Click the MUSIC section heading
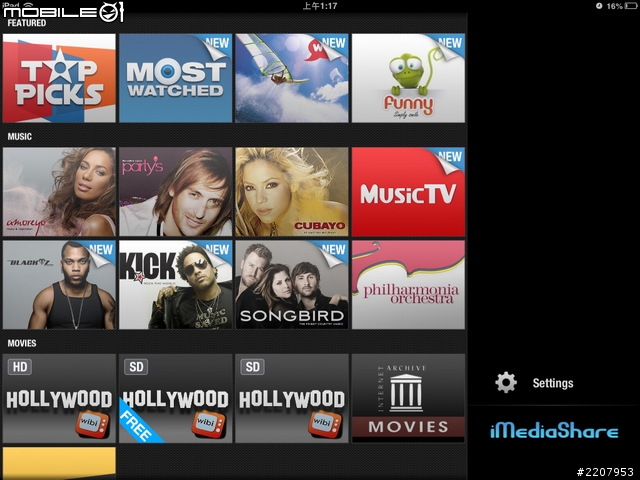The height and width of the screenshot is (480, 640). click(20, 136)
